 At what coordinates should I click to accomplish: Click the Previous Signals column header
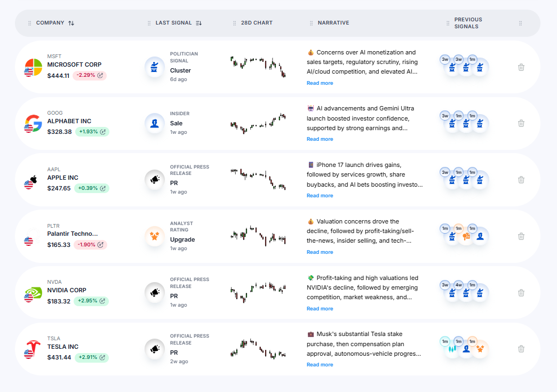coord(468,23)
